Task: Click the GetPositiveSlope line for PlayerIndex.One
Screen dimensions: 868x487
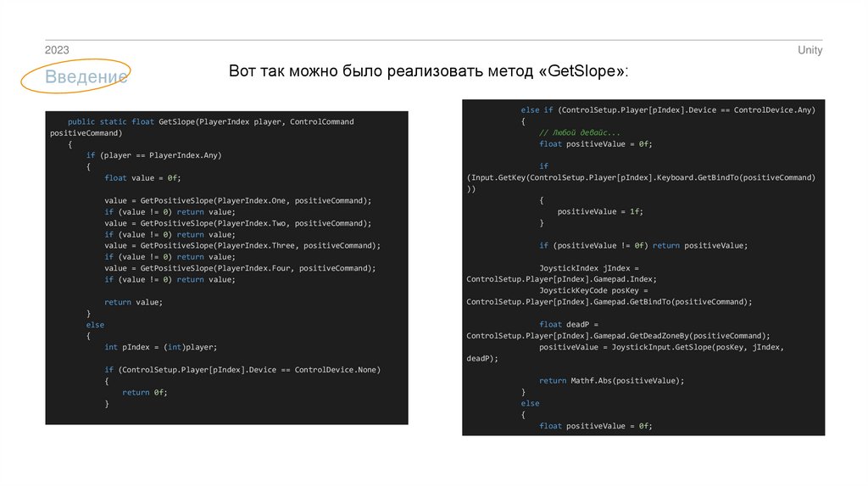Action: (237, 200)
